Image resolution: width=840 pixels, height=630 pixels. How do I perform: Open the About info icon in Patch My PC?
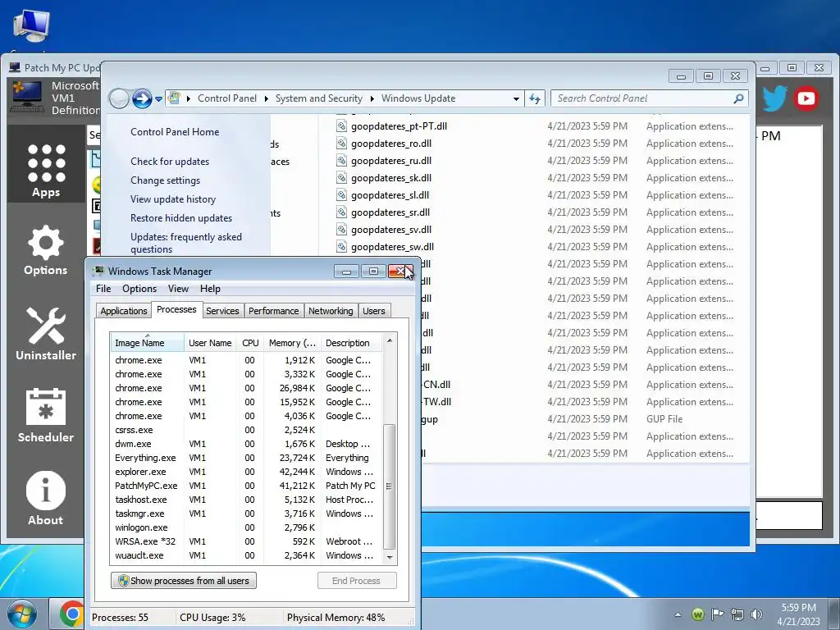[46, 498]
